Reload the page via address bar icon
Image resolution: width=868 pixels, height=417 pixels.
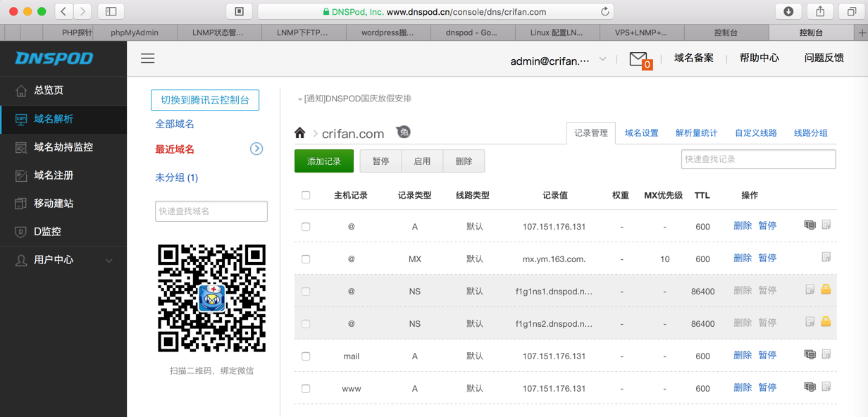click(x=604, y=12)
